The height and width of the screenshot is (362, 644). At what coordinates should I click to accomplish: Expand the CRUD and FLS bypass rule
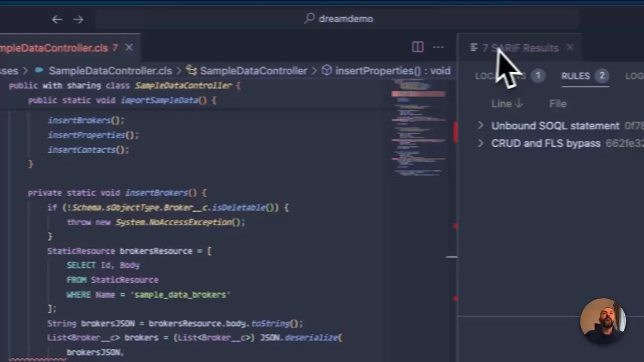pos(480,143)
